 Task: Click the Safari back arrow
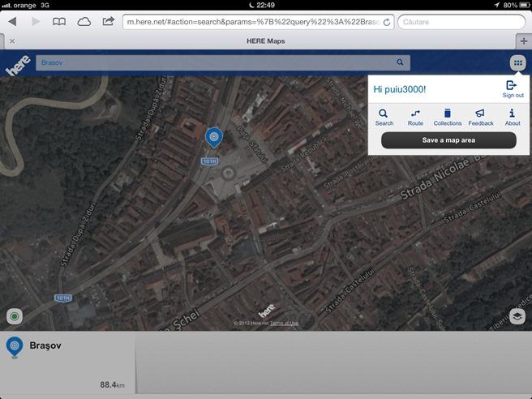pos(12,21)
